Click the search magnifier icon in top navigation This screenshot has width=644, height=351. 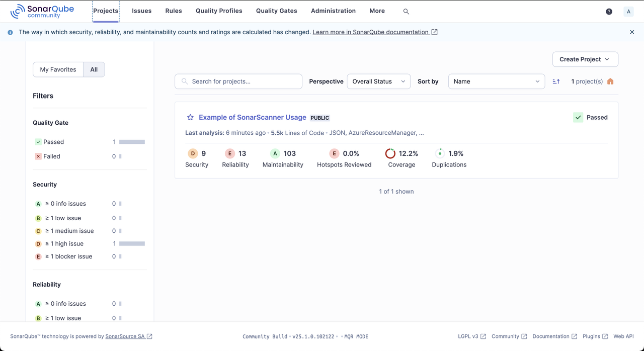coord(406,11)
